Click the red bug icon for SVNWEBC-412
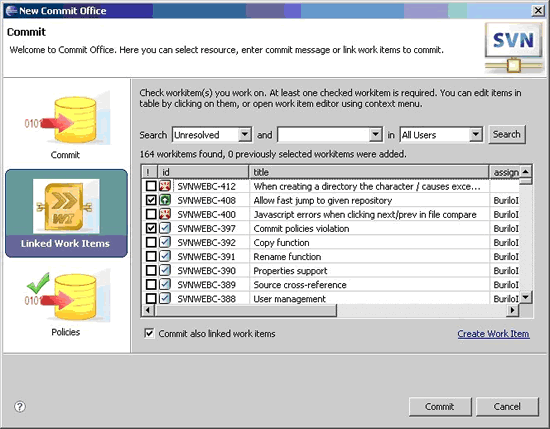550x429 pixels. click(165, 186)
